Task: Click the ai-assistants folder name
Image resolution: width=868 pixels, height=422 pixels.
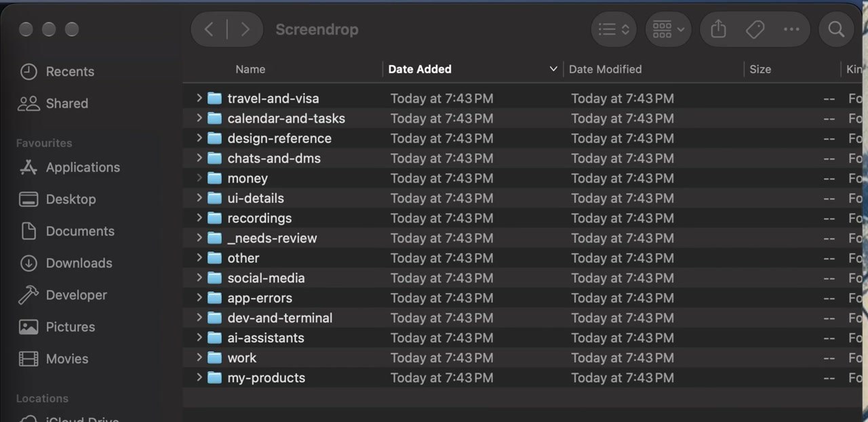Action: click(x=266, y=338)
